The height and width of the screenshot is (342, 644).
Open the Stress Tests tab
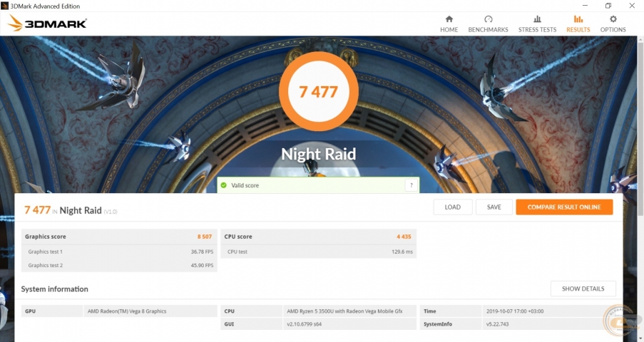click(537, 24)
